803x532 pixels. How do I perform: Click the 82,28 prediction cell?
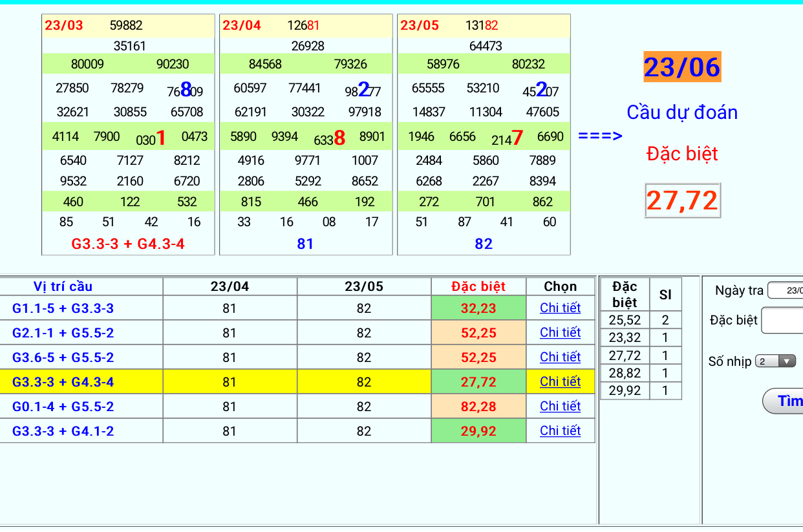point(478,407)
